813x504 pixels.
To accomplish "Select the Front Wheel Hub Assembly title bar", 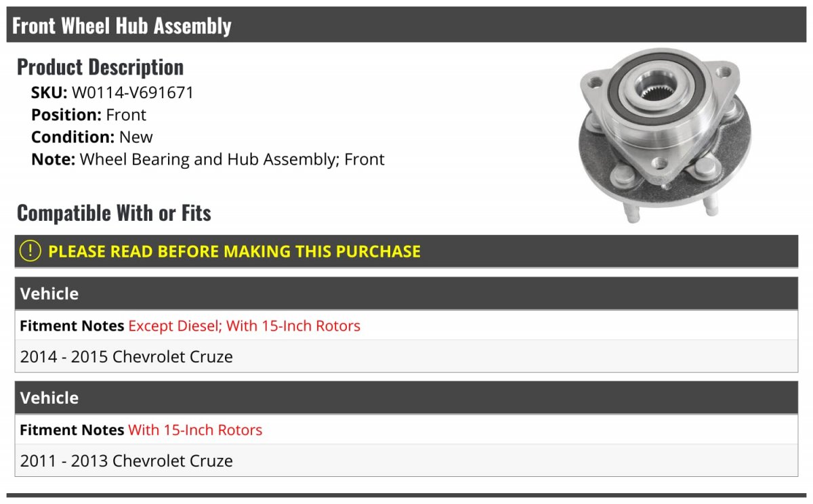I will [122, 26].
